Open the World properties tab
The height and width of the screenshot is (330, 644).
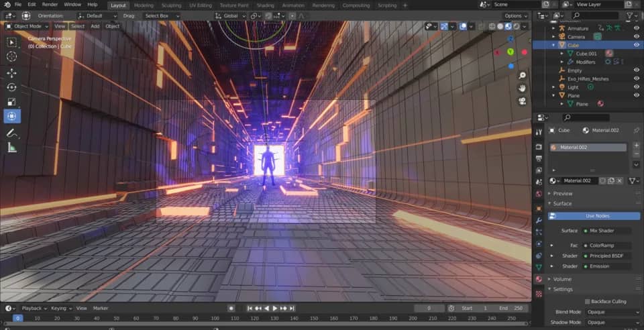539,194
